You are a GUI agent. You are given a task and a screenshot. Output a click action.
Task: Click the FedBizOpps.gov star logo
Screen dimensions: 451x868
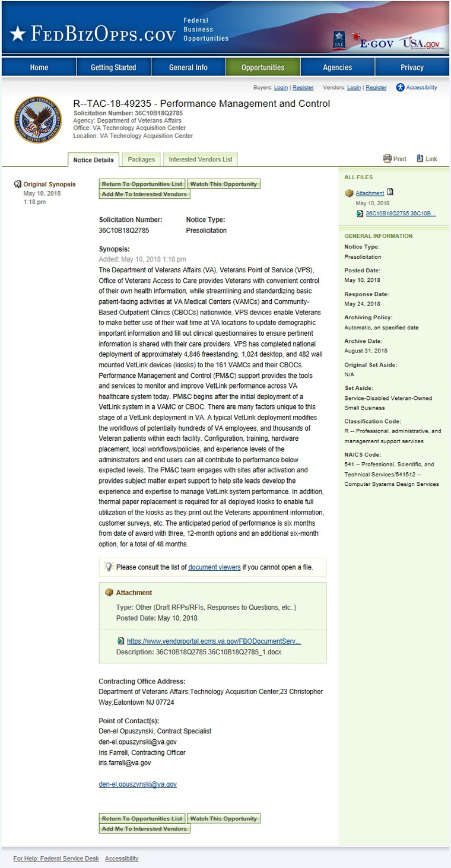tap(18, 34)
